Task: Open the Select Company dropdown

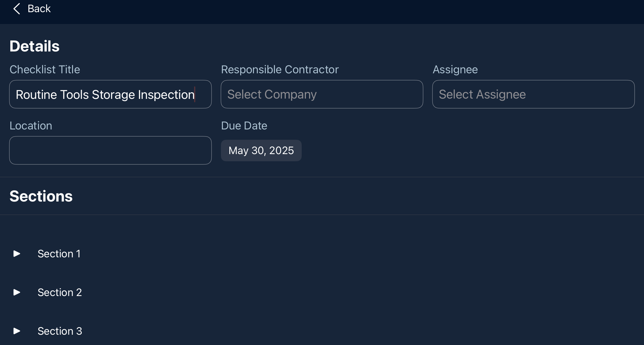Action: point(322,94)
